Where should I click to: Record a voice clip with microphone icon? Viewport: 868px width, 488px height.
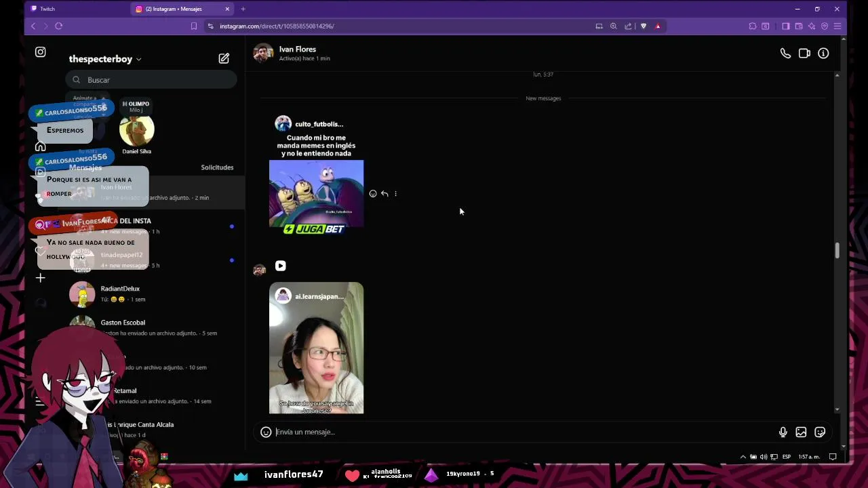pyautogui.click(x=783, y=432)
